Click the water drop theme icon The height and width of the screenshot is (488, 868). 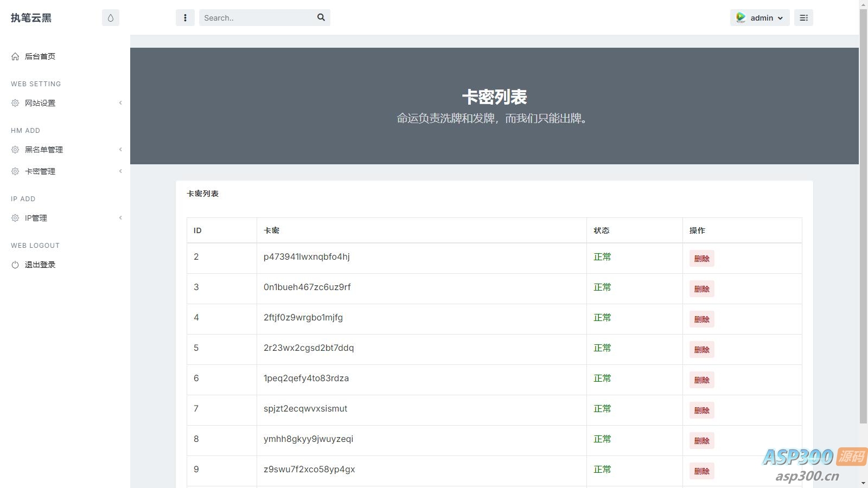(x=111, y=18)
